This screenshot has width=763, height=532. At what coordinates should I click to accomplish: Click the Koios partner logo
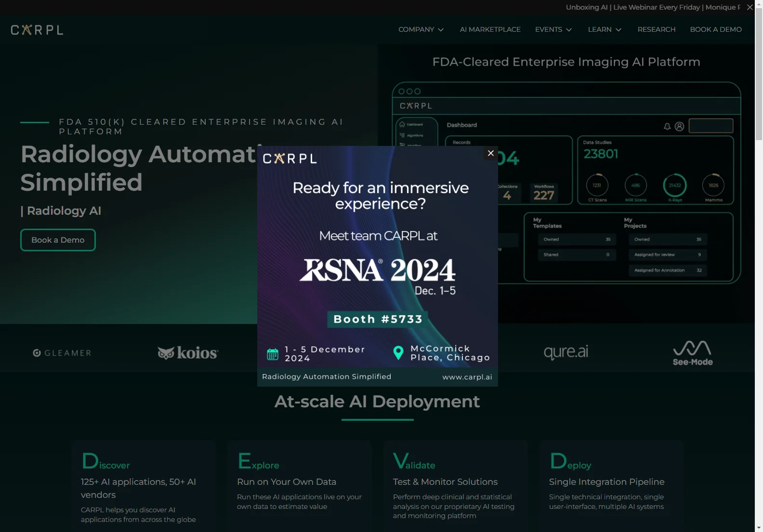tap(188, 353)
